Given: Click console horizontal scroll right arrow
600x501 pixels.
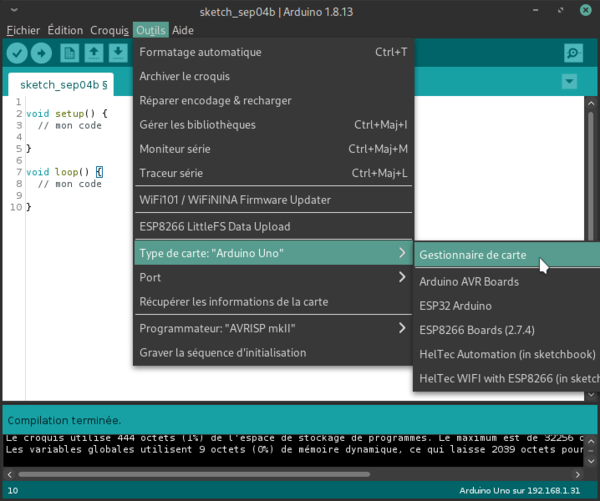Looking at the screenshot, I should pyautogui.click(x=577, y=475).
